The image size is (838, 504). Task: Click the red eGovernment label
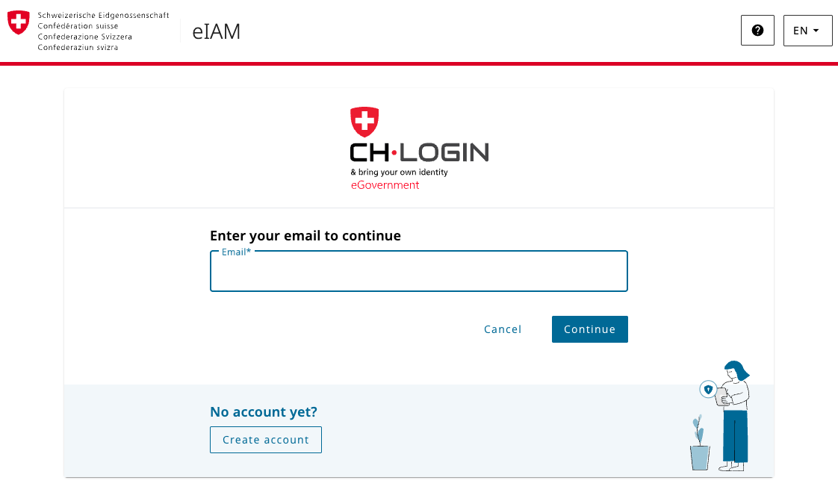pos(385,184)
